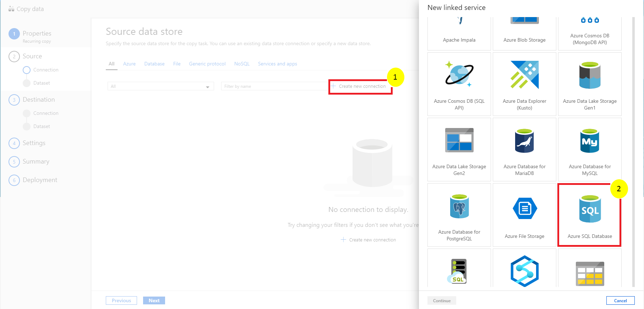Click the Azure Database for MariaDB label
The width and height of the screenshot is (644, 309).
(524, 170)
